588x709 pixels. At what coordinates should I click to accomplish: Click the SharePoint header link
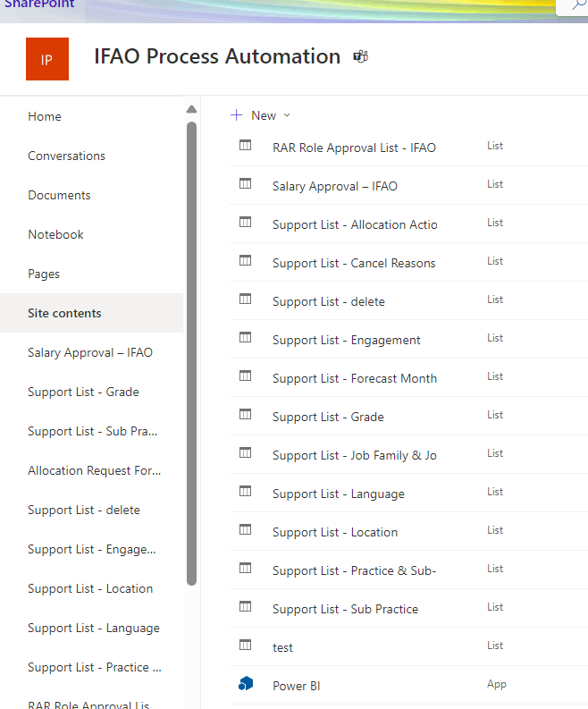[39, 4]
